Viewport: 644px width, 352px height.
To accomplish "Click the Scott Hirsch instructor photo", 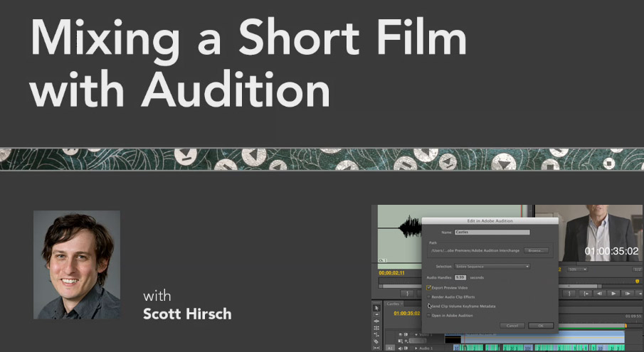I will [x=77, y=265].
